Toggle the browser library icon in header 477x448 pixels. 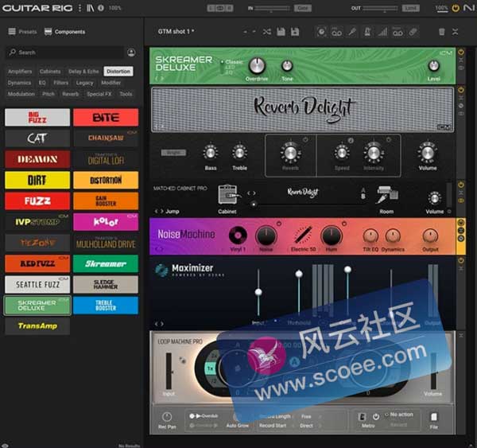pos(91,8)
